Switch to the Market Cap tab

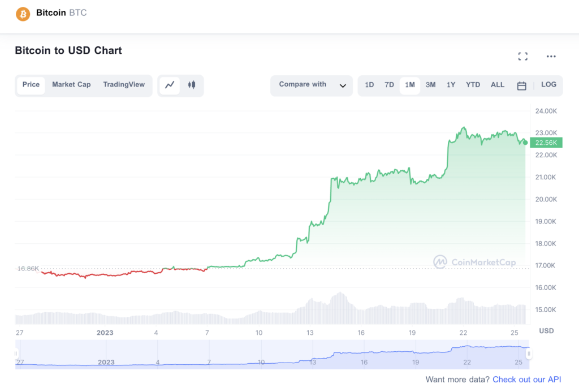tap(71, 85)
